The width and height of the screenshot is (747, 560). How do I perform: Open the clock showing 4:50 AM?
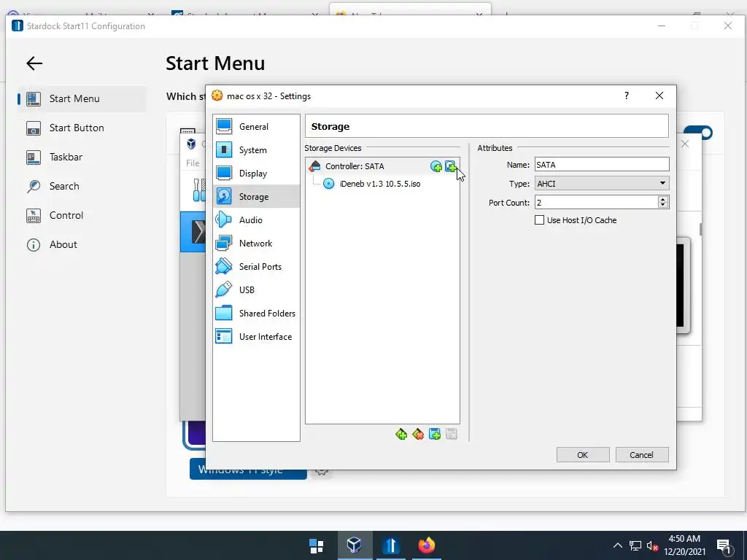pos(684,545)
